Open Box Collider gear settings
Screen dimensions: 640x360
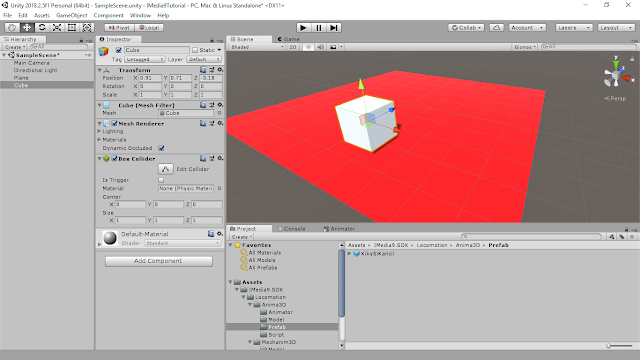coord(220,158)
